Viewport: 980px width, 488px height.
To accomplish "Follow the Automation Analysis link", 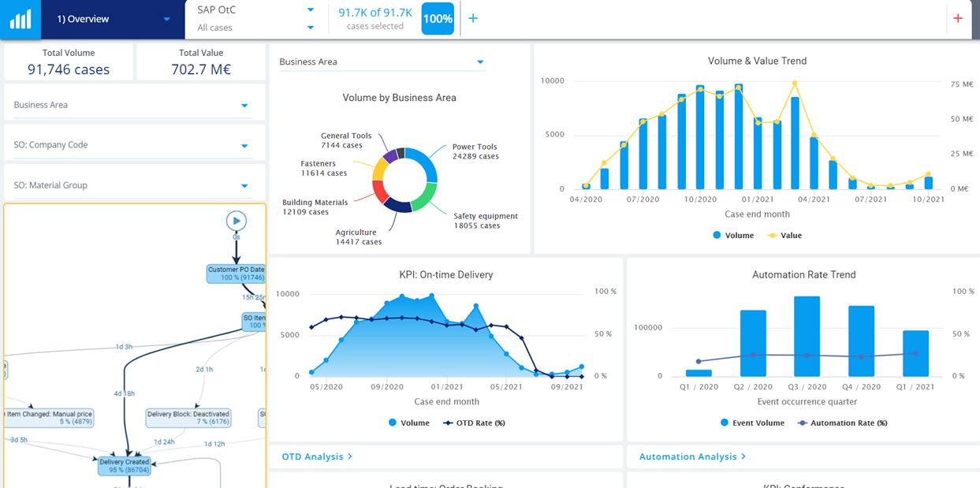I will coord(692,456).
